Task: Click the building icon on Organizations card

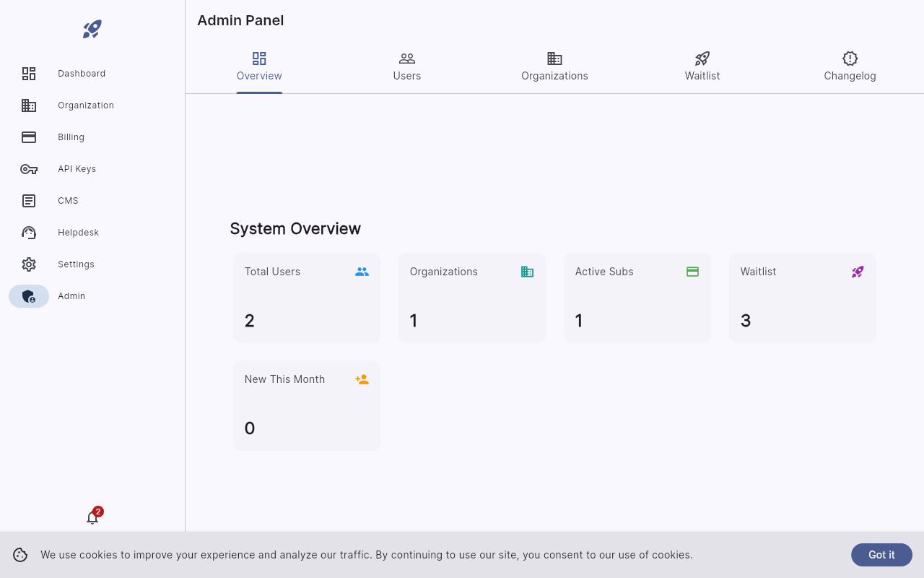Action: coord(527,272)
